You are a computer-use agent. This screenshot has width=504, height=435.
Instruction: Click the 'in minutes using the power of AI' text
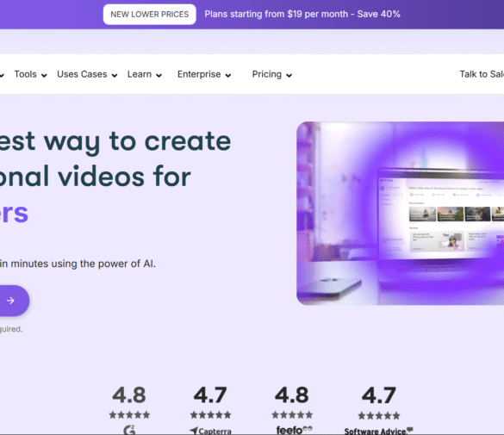point(78,264)
